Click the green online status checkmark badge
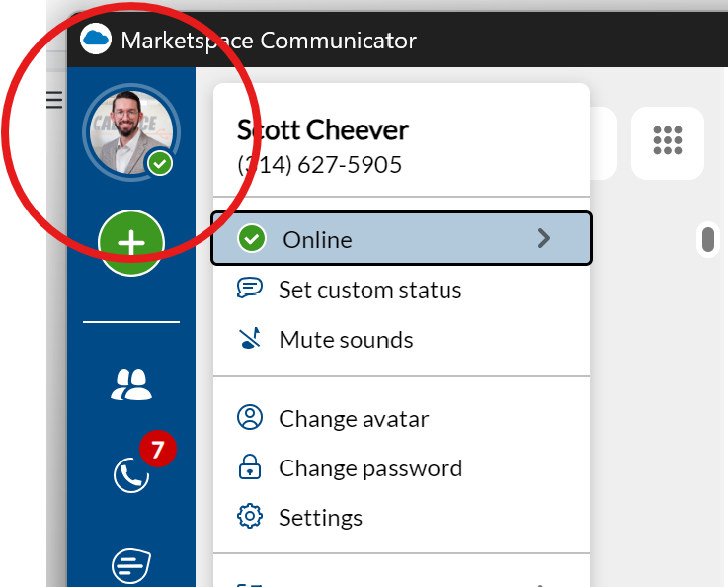This screenshot has width=728, height=587. tap(160, 163)
